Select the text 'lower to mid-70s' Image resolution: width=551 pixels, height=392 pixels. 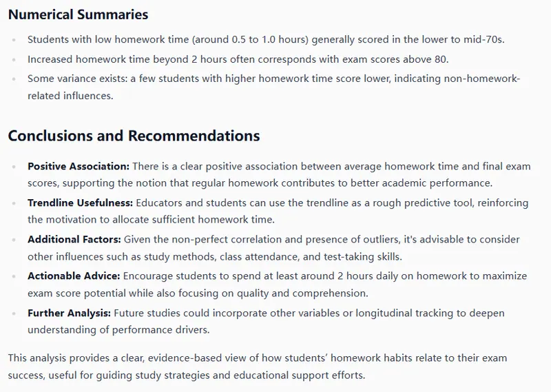click(x=462, y=40)
